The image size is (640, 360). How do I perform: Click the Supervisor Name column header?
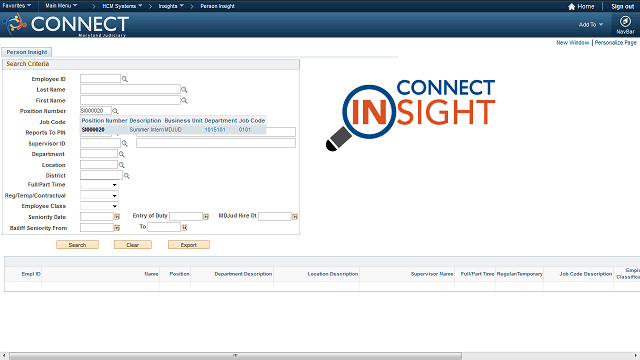coord(432,274)
